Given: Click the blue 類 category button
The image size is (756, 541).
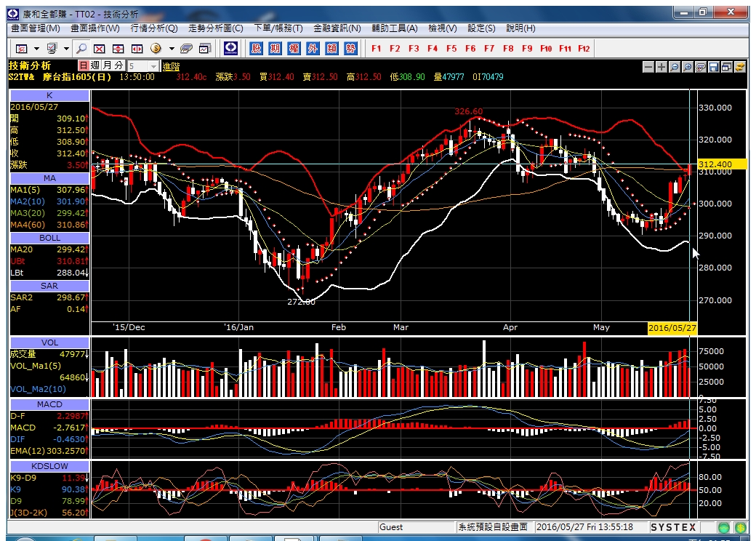Looking at the screenshot, I should coord(331,48).
